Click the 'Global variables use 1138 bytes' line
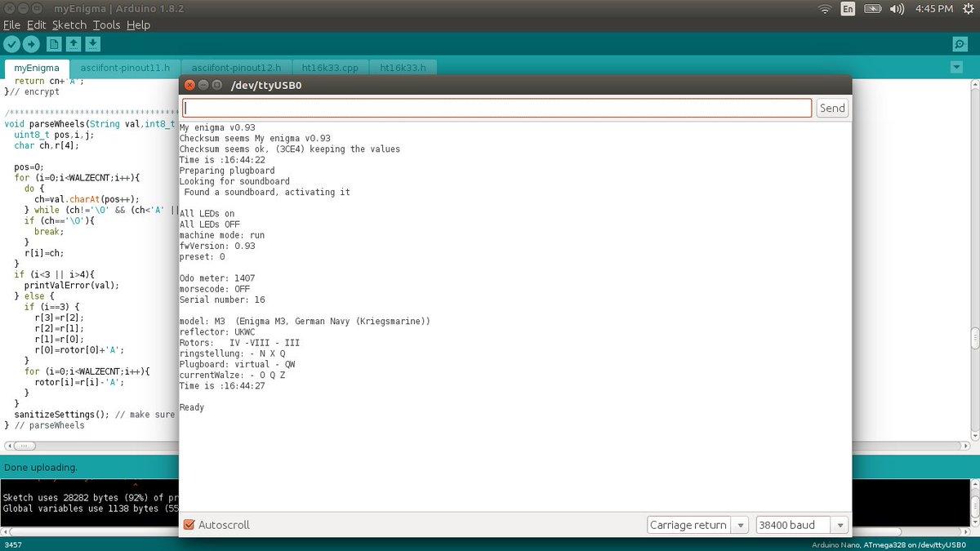The height and width of the screenshot is (551, 980). tap(91, 508)
